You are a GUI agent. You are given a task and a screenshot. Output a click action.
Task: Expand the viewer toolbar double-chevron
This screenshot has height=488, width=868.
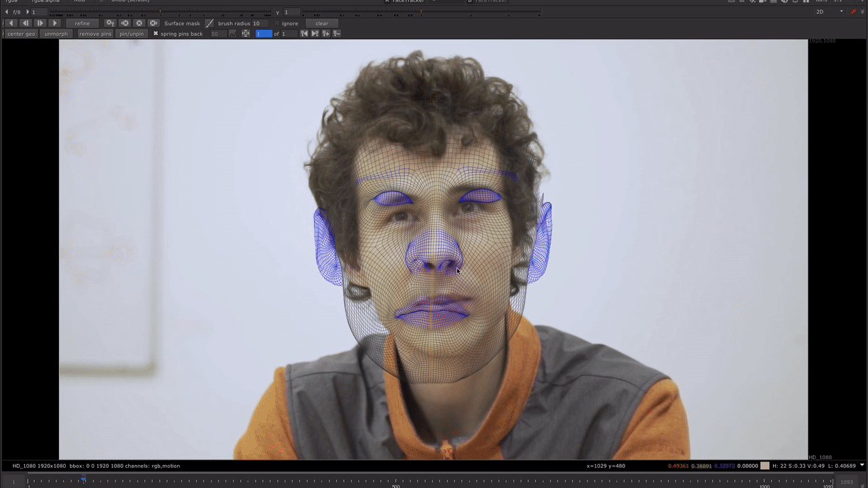coord(862,12)
